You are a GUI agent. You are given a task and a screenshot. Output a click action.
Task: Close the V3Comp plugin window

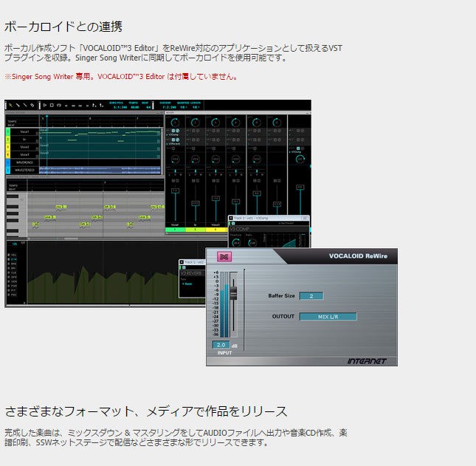(x=305, y=218)
